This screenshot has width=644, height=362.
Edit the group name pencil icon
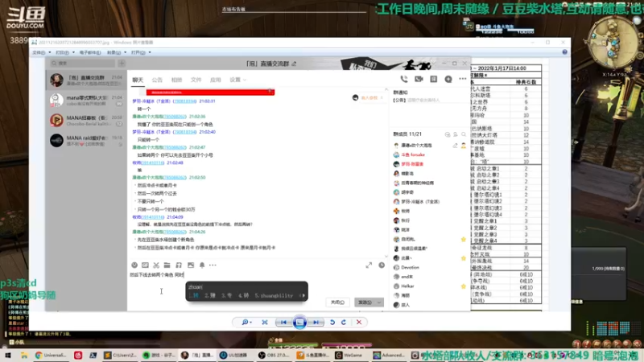pyautogui.click(x=294, y=64)
